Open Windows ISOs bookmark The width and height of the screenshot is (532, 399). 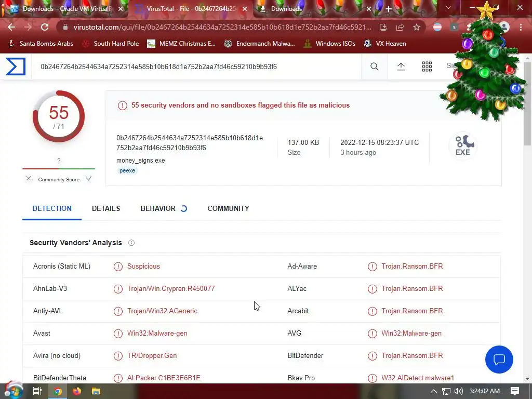coord(330,44)
